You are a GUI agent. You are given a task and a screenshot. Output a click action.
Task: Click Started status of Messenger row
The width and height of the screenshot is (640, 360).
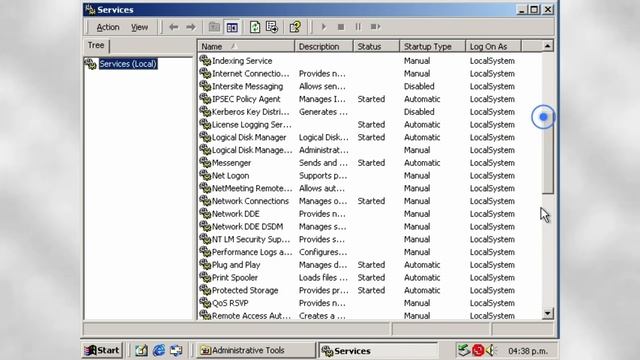click(x=371, y=162)
